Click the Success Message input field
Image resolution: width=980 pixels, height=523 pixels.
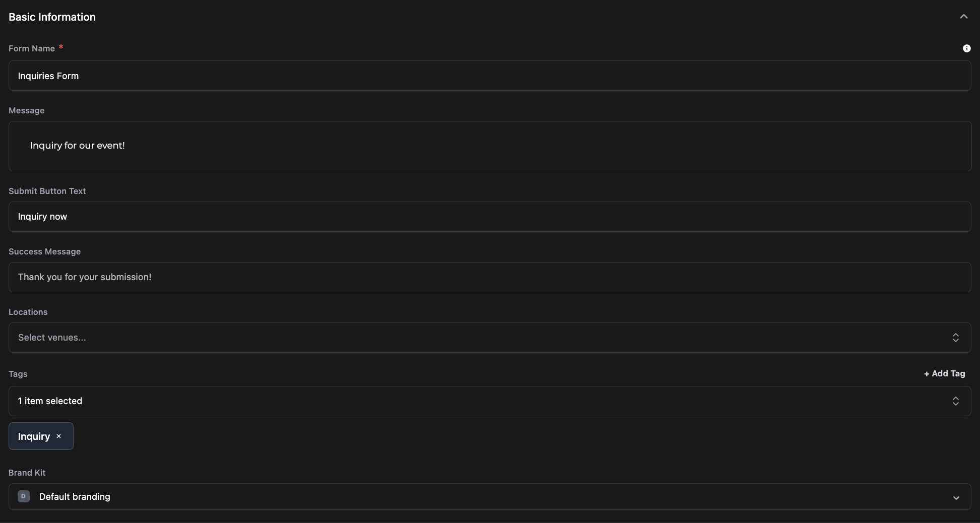[489, 277]
